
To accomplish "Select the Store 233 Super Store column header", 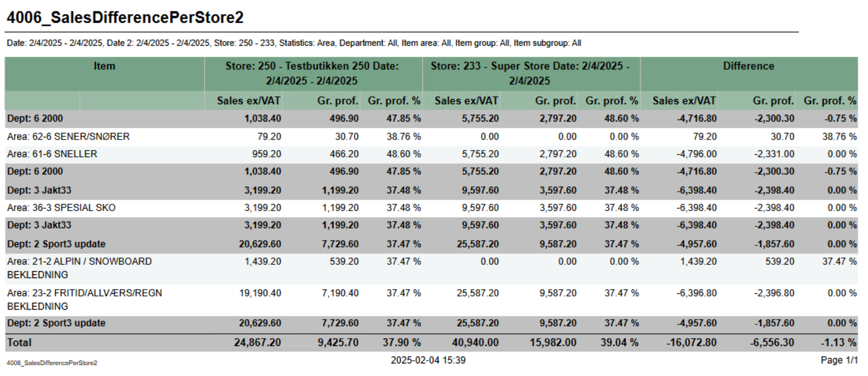I will tap(530, 73).
